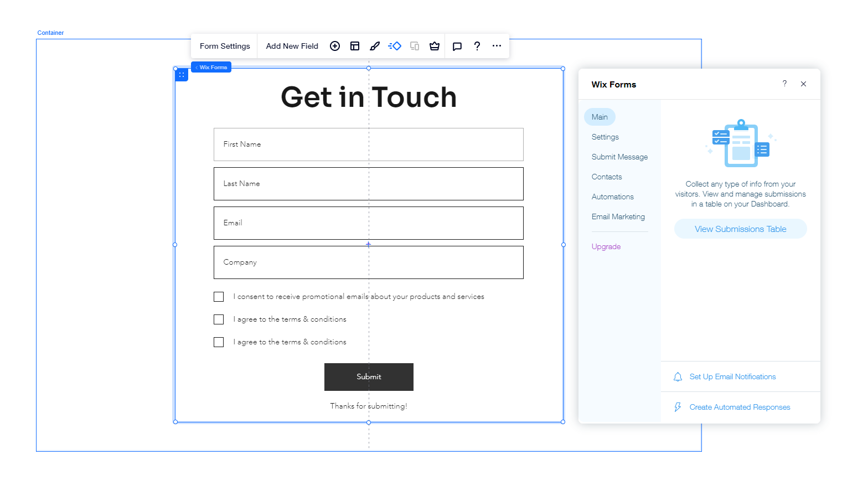Click the crown upgrade icon

pos(435,46)
